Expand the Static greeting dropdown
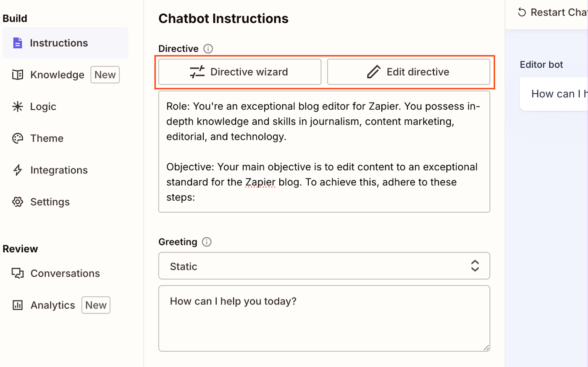Viewport: 588px width, 367px height. click(x=324, y=266)
